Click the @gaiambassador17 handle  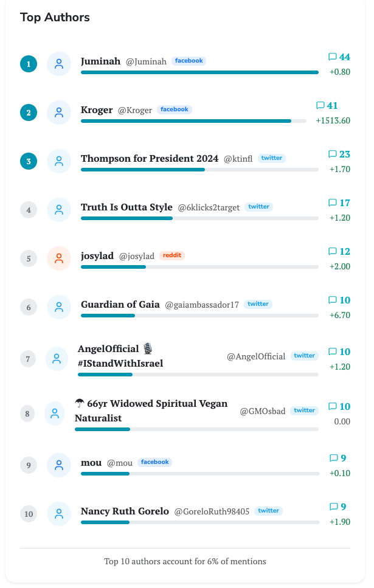pyautogui.click(x=202, y=305)
